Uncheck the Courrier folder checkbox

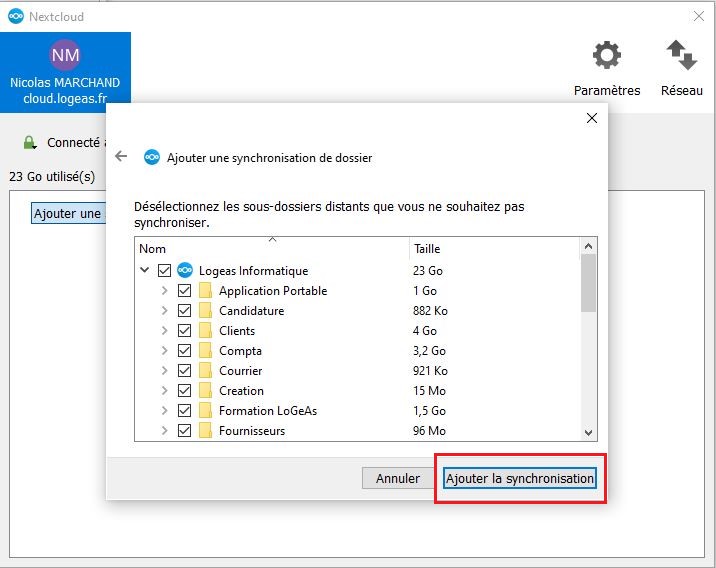[184, 371]
